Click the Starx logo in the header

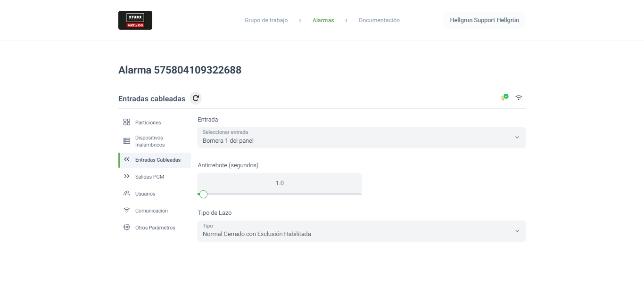click(x=135, y=20)
